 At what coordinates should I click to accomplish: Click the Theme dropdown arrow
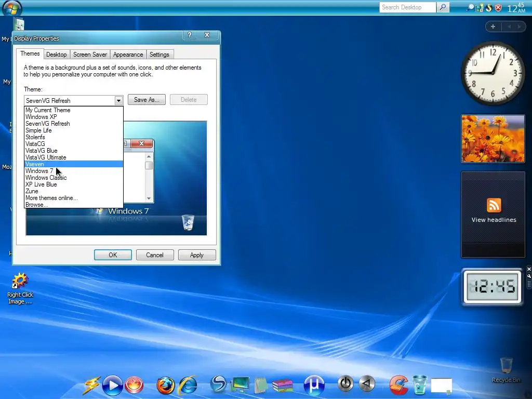pyautogui.click(x=118, y=100)
